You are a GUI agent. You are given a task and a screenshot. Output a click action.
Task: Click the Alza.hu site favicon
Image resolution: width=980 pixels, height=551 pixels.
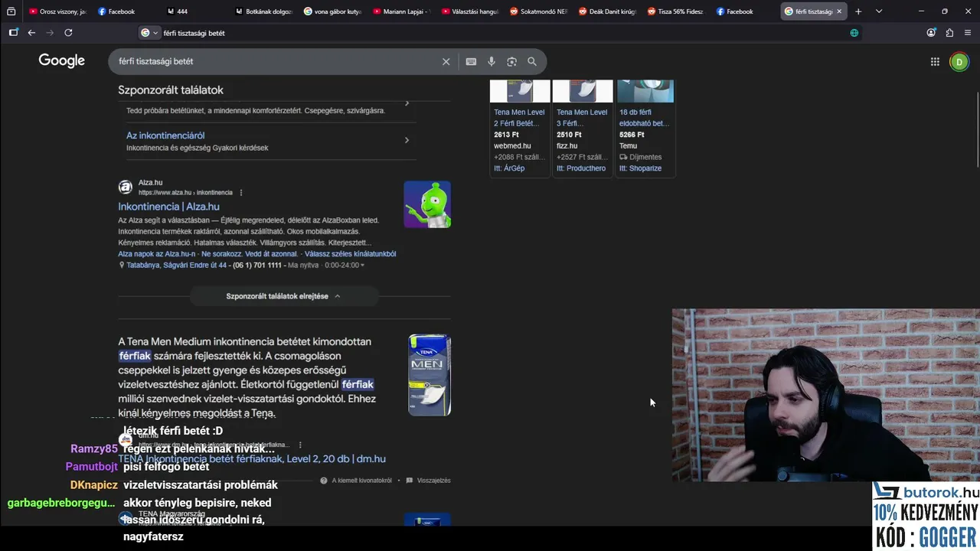click(125, 187)
